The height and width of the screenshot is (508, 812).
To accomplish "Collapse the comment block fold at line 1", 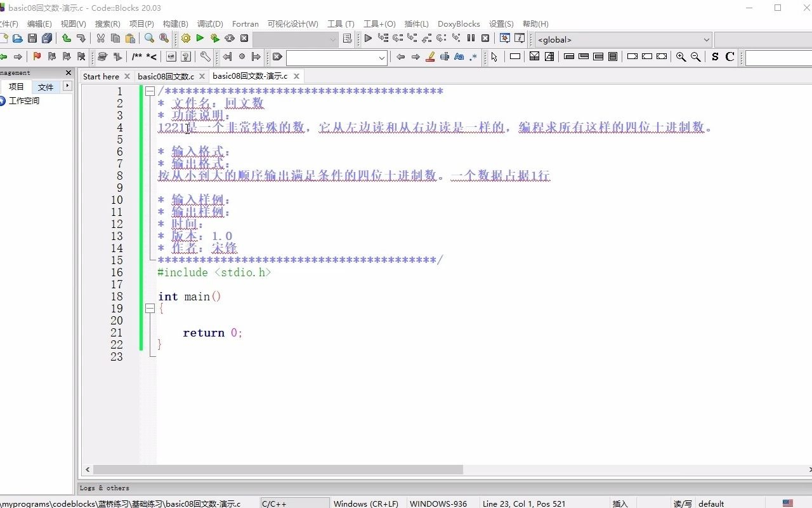I will point(150,91).
